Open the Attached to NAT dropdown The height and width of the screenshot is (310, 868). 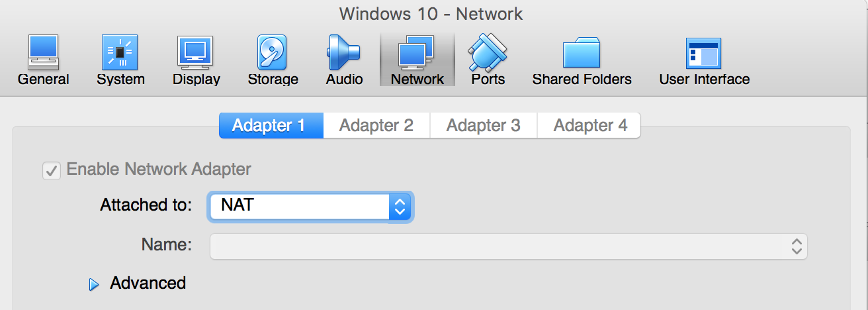[x=310, y=206]
